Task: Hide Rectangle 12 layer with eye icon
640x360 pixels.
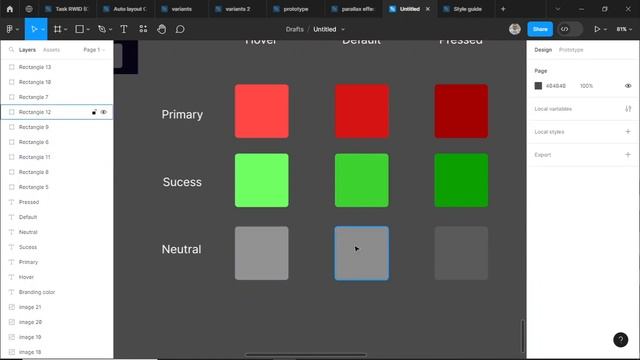Action: [104, 112]
